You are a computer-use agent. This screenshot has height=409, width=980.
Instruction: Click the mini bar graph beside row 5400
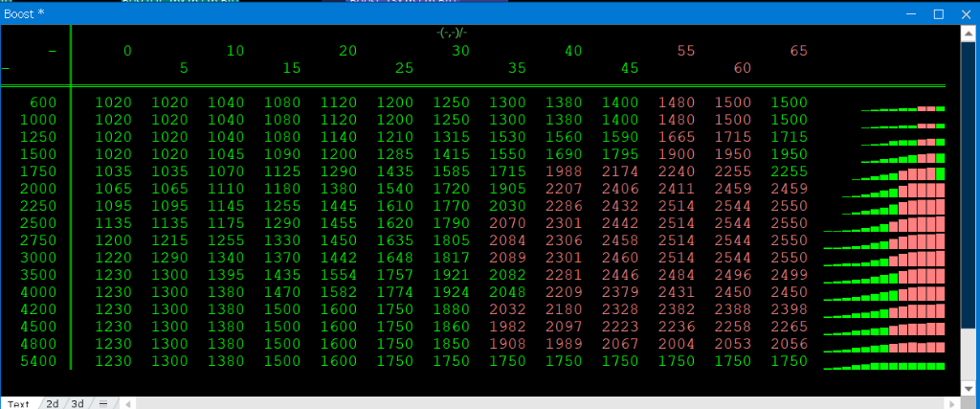(884, 365)
